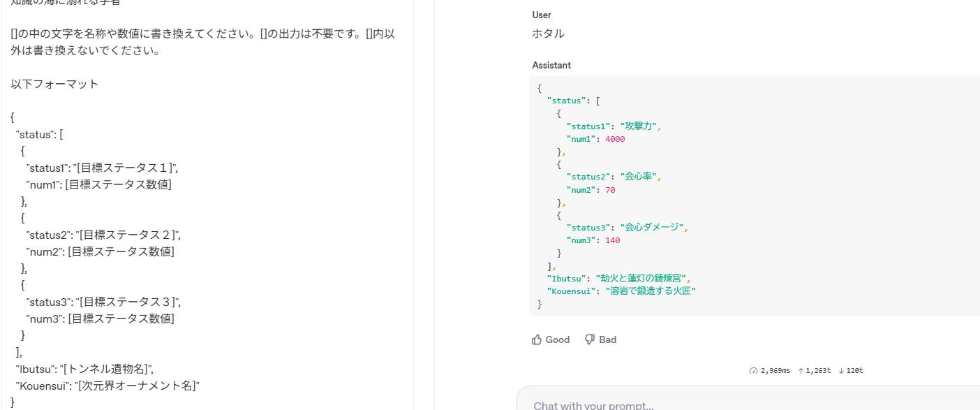
Task: Click the thumbs up icon beside Good
Action: tap(536, 339)
